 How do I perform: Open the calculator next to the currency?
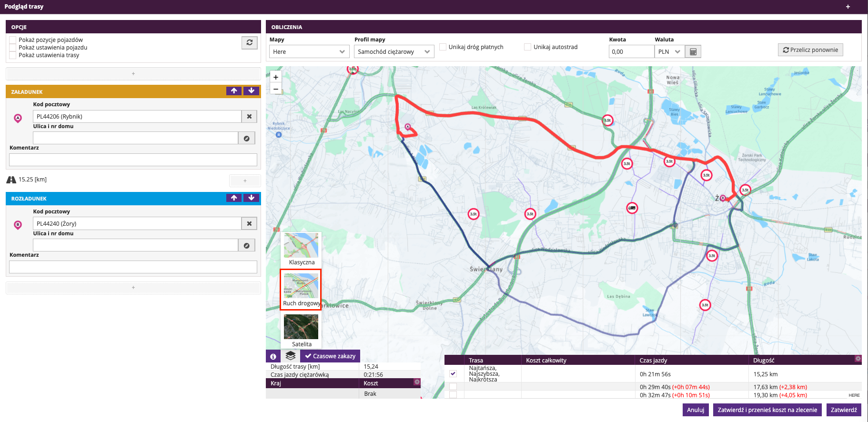tap(693, 51)
